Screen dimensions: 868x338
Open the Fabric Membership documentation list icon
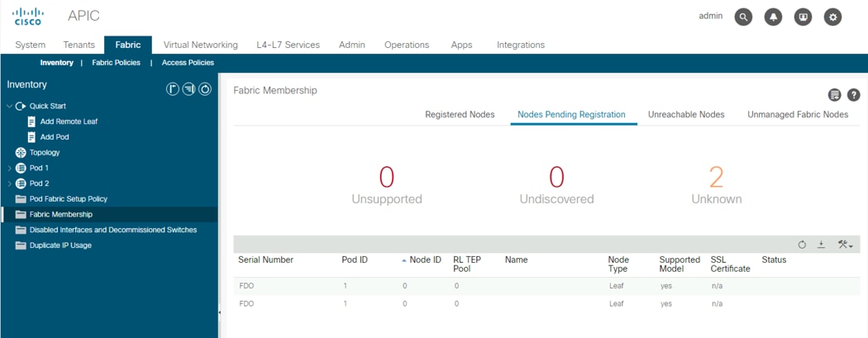point(834,95)
